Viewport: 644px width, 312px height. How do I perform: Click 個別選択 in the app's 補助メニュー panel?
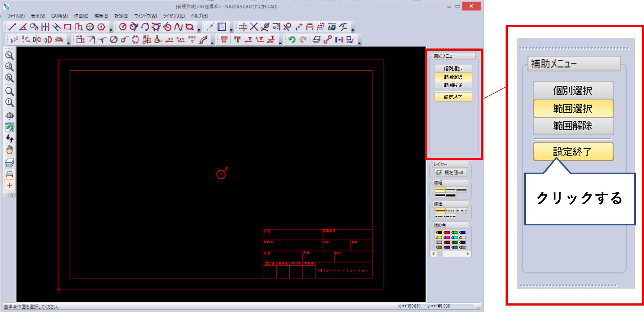(453, 68)
